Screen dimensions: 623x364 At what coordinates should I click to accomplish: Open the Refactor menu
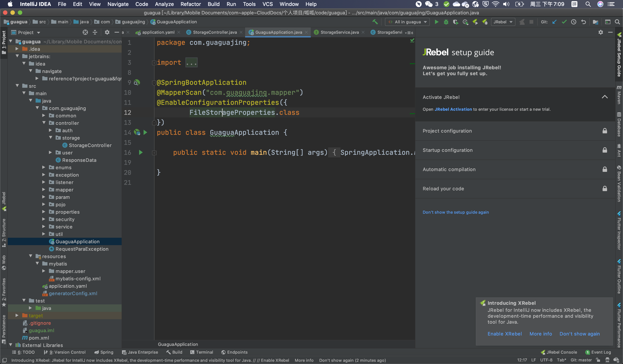[190, 4]
